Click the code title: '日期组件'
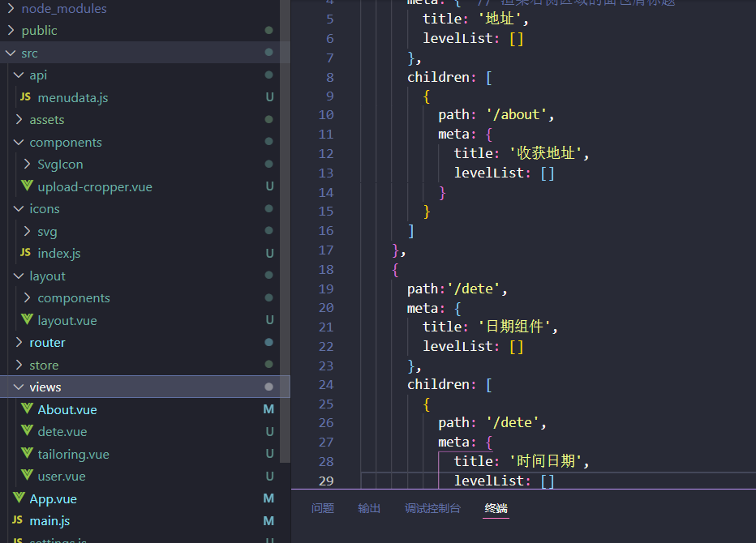Screen dimensions: 756x543 click(490, 327)
